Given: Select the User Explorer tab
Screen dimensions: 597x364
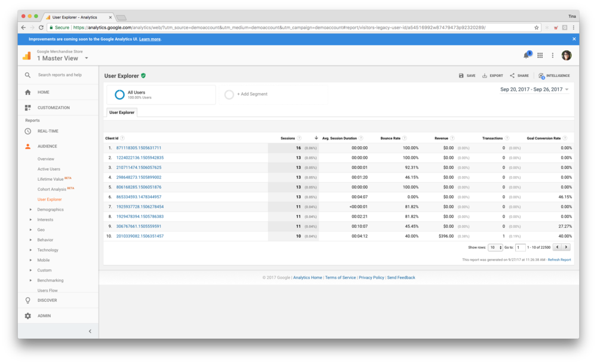Looking at the screenshot, I should coord(122,112).
